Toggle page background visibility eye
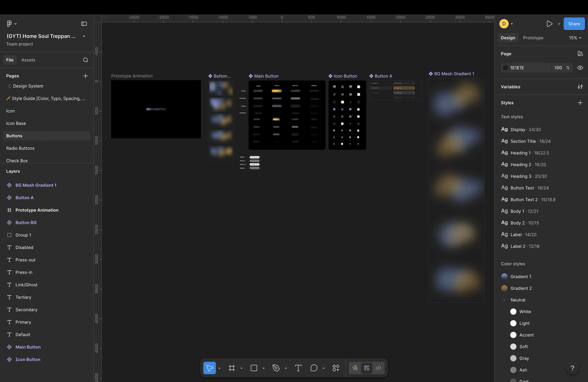The width and height of the screenshot is (588, 382). (580, 68)
